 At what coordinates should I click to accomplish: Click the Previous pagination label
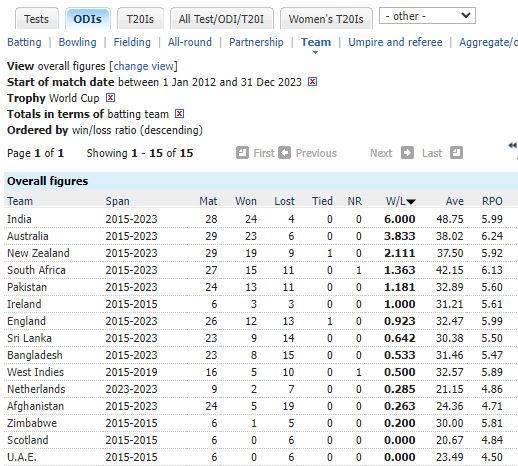point(316,153)
